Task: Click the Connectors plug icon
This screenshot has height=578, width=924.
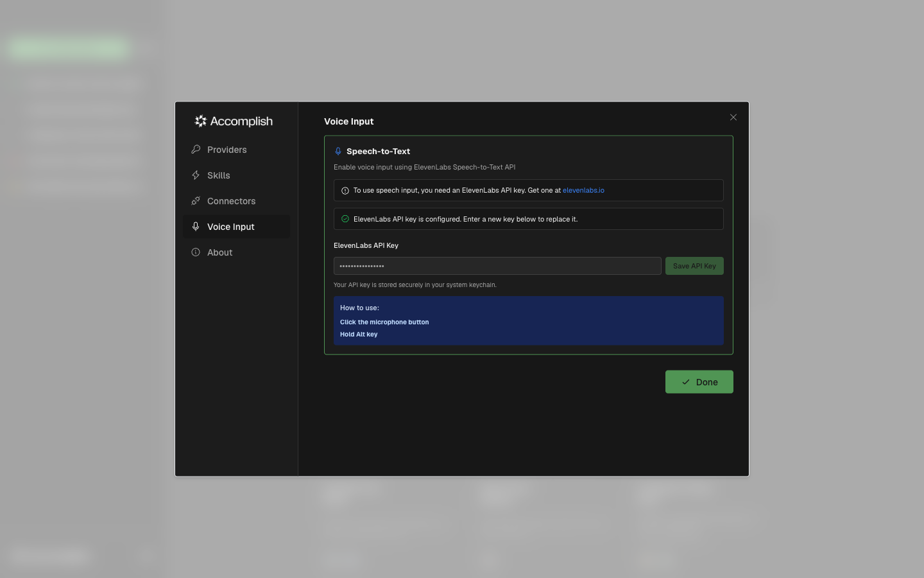Action: (x=195, y=200)
